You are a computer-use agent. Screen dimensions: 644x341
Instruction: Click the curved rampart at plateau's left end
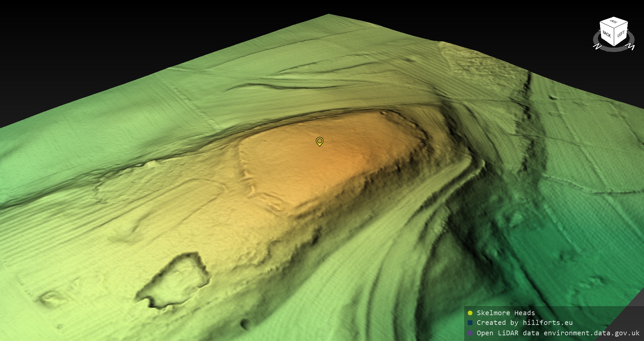pos(244,168)
